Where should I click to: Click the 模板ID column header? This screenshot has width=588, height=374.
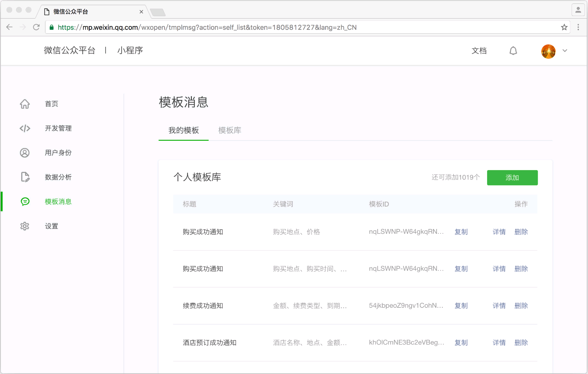(379, 204)
